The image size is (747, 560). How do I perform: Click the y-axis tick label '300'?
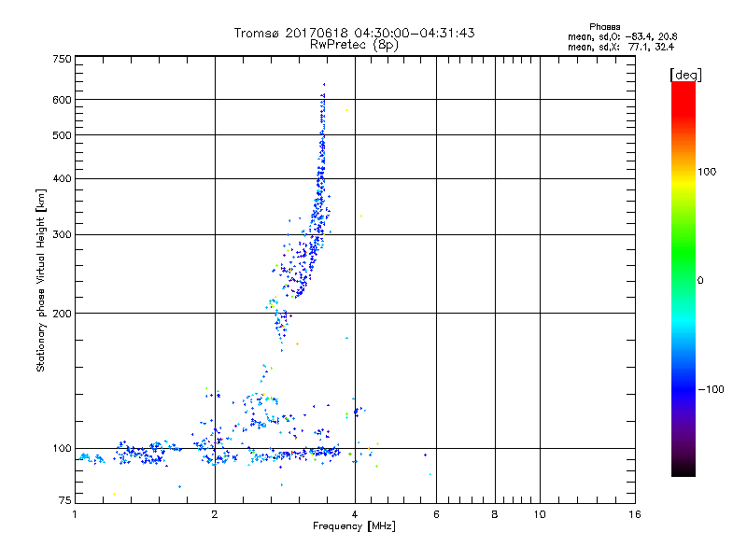62,235
